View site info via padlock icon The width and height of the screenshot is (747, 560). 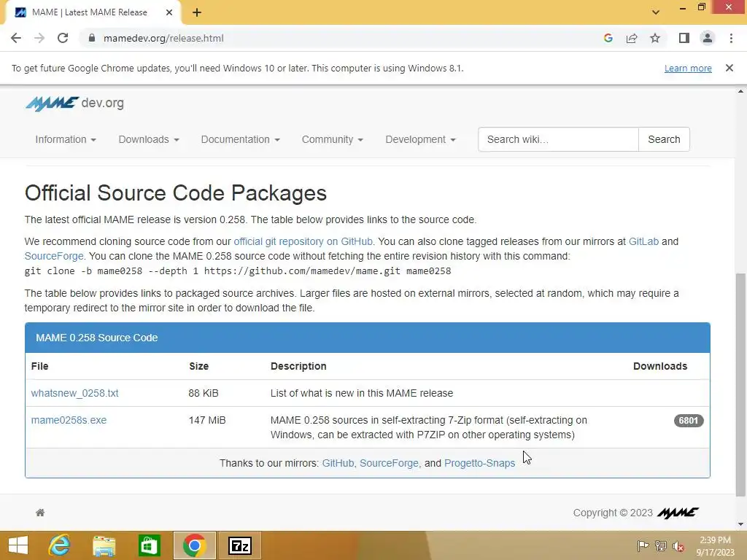pos(91,38)
